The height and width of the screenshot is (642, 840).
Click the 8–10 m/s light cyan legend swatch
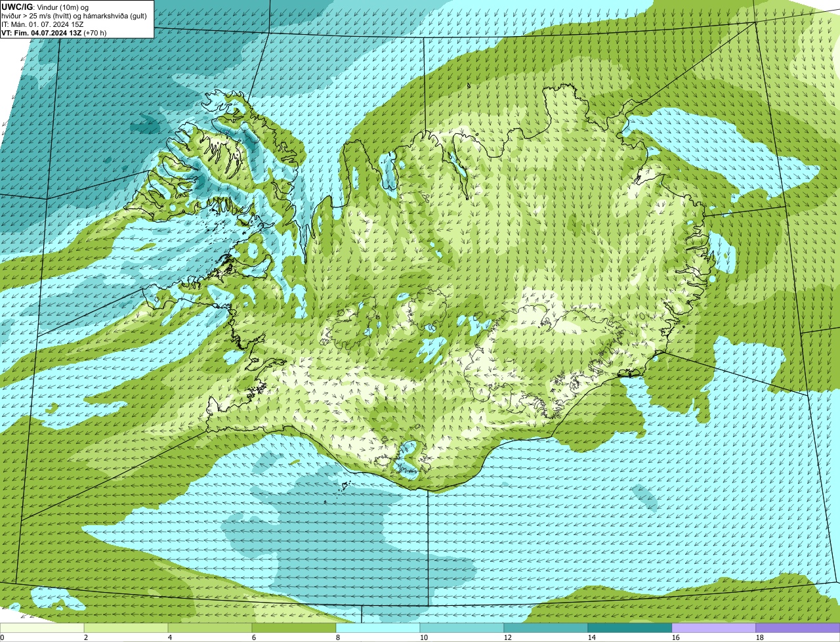tap(378, 628)
